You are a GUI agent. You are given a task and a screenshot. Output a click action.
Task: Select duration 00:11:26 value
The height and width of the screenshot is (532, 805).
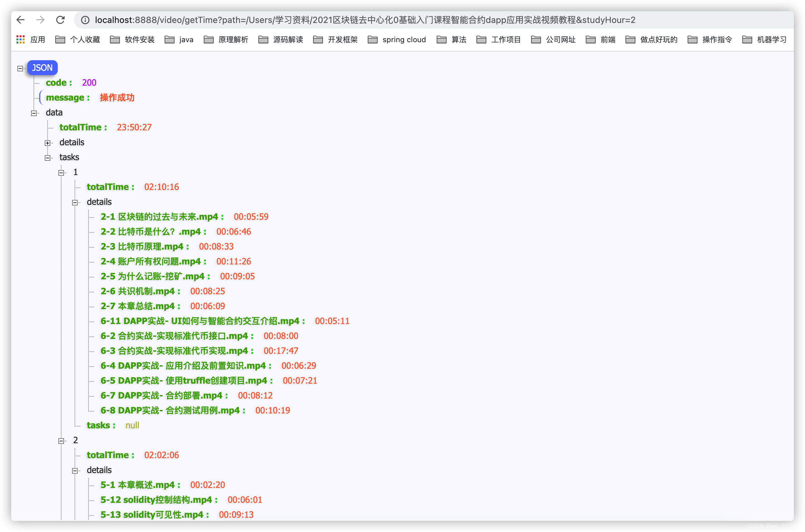click(234, 262)
